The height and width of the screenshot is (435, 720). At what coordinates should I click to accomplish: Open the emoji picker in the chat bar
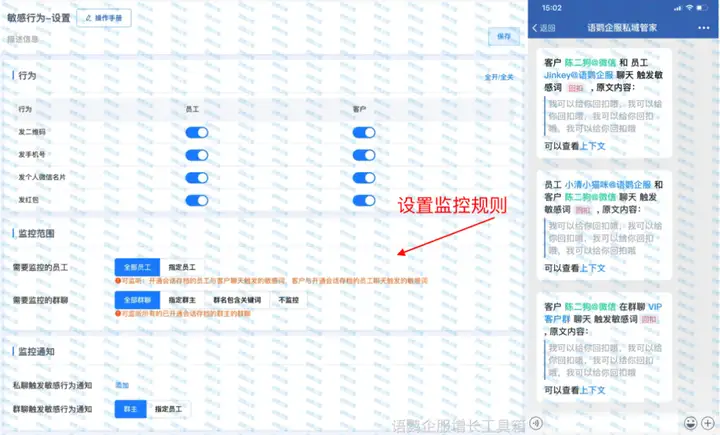(x=690, y=422)
